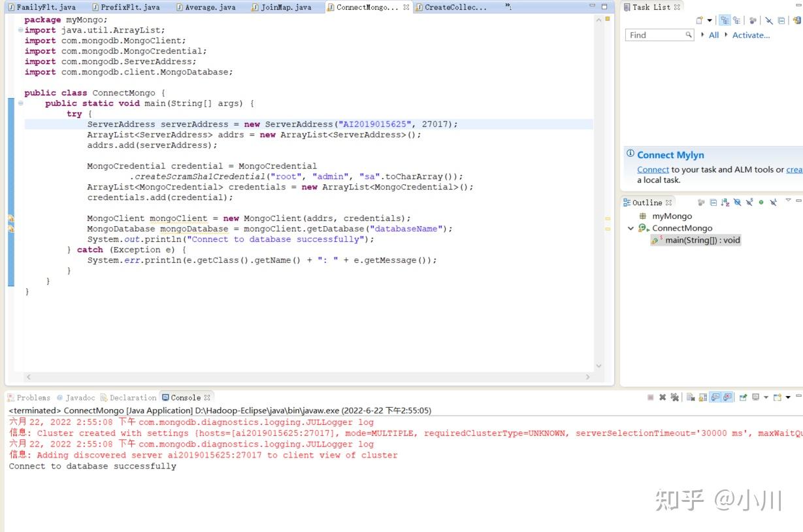The height and width of the screenshot is (532, 803).
Task: Collapse All in the Outline toolbar
Action: (713, 202)
